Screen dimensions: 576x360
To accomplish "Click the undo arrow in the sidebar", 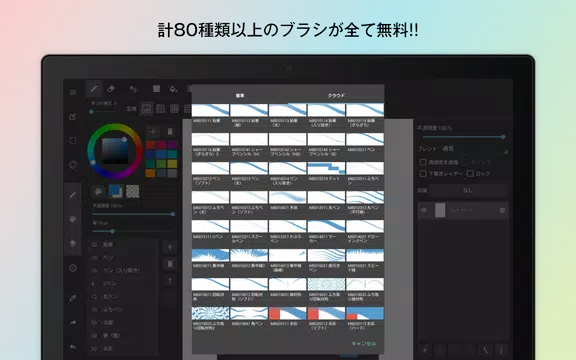I will [x=73, y=347].
